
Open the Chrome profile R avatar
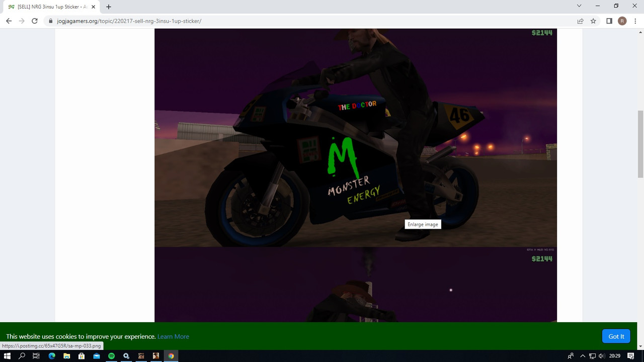622,21
